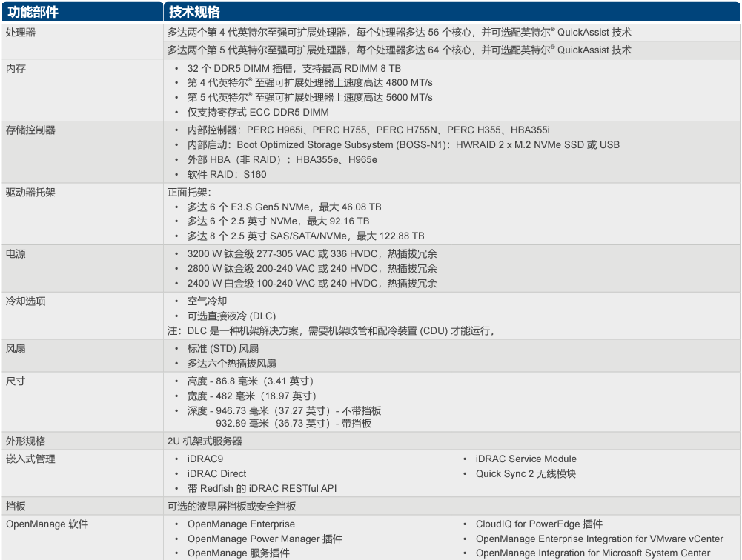The width and height of the screenshot is (742, 560).
Task: Click the 宽度 482 毫米 line
Action: tap(251, 396)
